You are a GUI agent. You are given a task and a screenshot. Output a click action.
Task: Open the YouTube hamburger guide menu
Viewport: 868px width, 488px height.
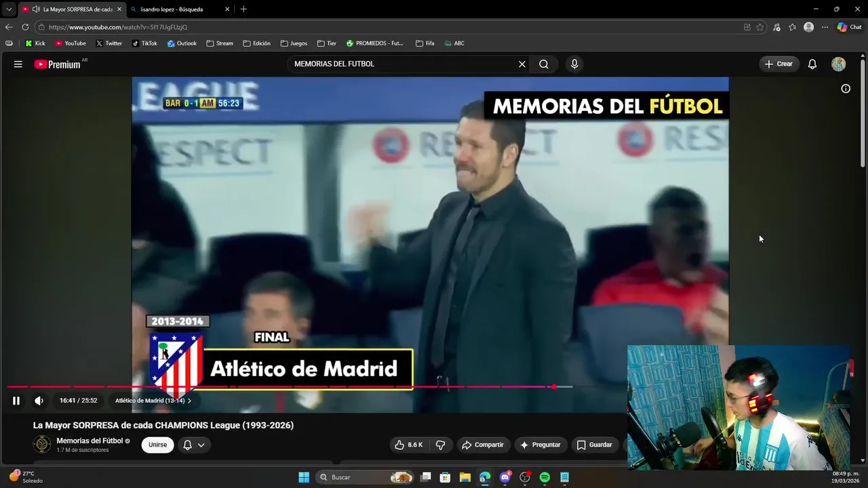(x=18, y=64)
